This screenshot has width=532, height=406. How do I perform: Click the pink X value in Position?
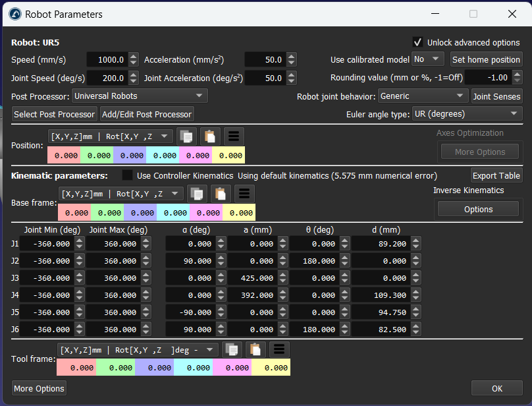64,156
